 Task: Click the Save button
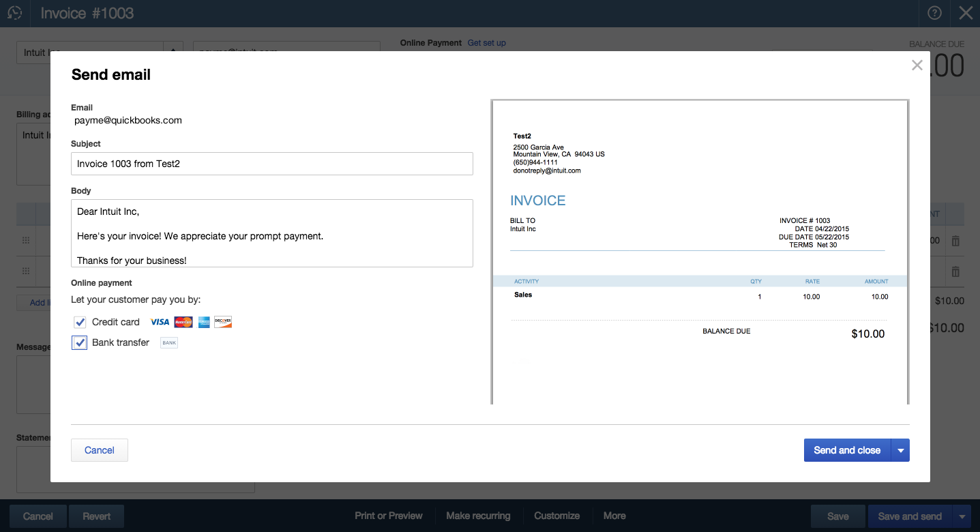pos(838,516)
